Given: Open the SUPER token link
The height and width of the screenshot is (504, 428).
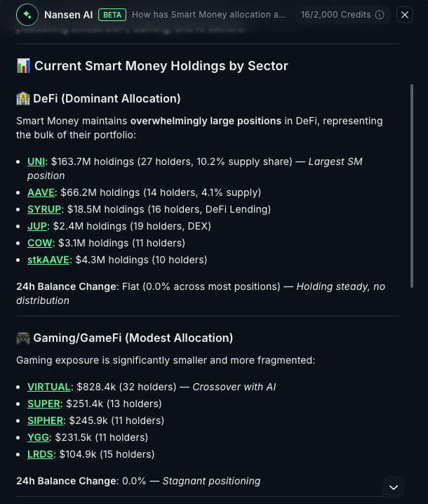Looking at the screenshot, I should (x=44, y=404).
